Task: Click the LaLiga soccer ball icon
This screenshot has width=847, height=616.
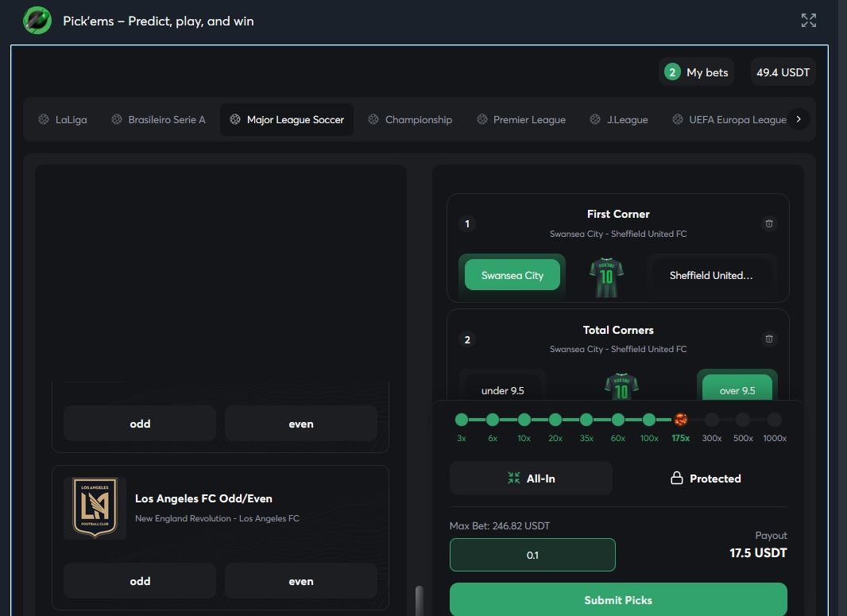Action: coord(44,119)
